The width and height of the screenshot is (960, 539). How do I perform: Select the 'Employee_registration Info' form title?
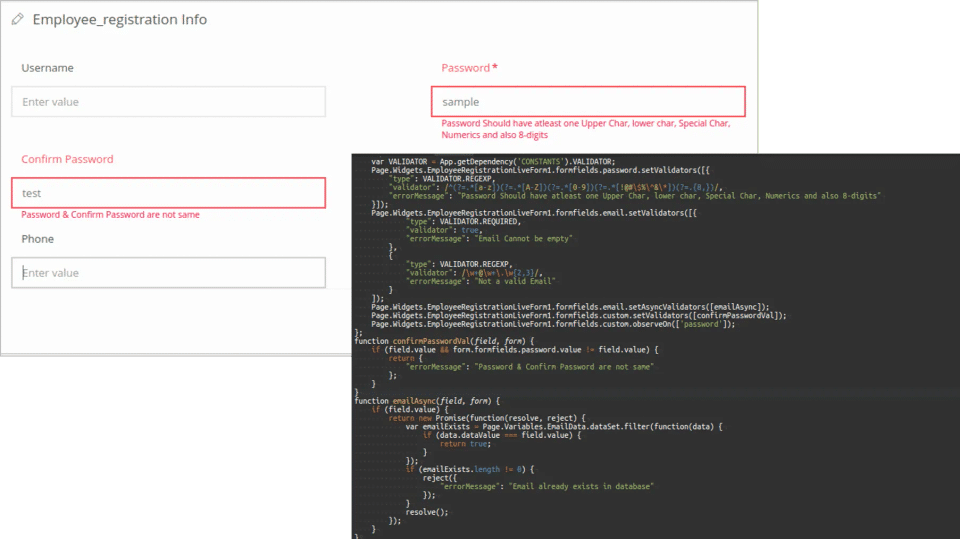pyautogui.click(x=119, y=20)
